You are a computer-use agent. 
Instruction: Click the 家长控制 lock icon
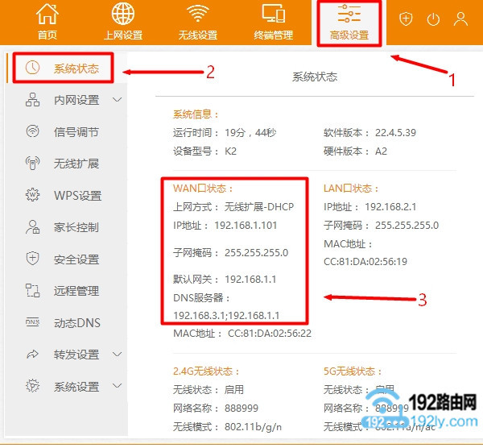(x=33, y=227)
